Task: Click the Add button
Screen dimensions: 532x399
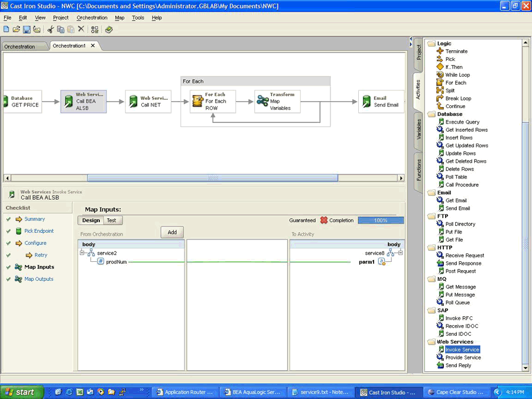Action: tap(172, 232)
